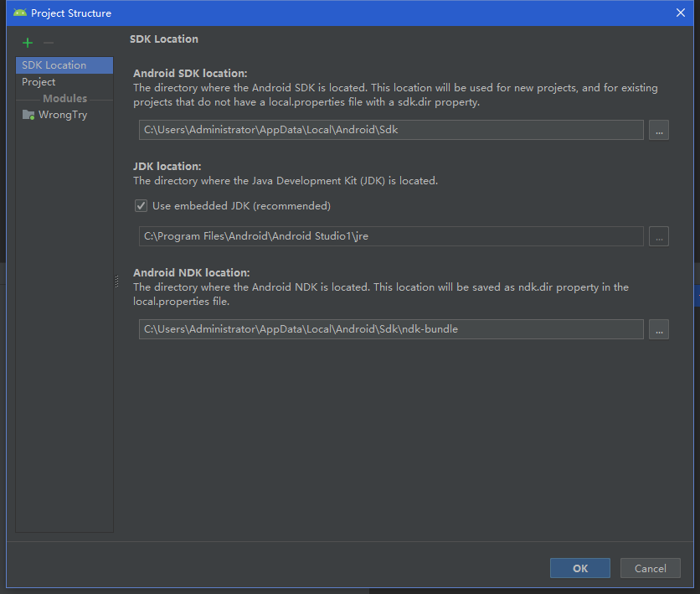Click the 'Use embedded JDK (recommended)' text

pos(241,206)
